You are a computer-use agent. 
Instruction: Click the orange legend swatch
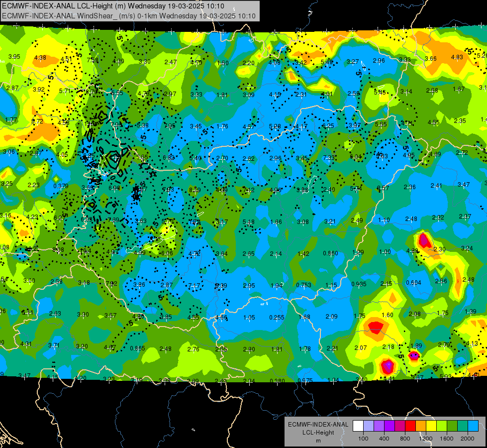pyautogui.click(x=421, y=426)
